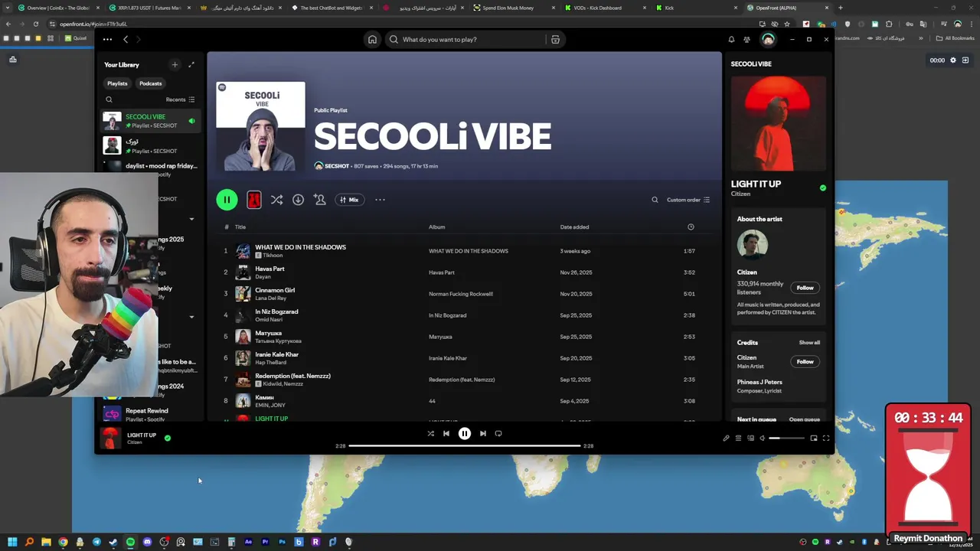Select Playlists filter chip

(117, 83)
